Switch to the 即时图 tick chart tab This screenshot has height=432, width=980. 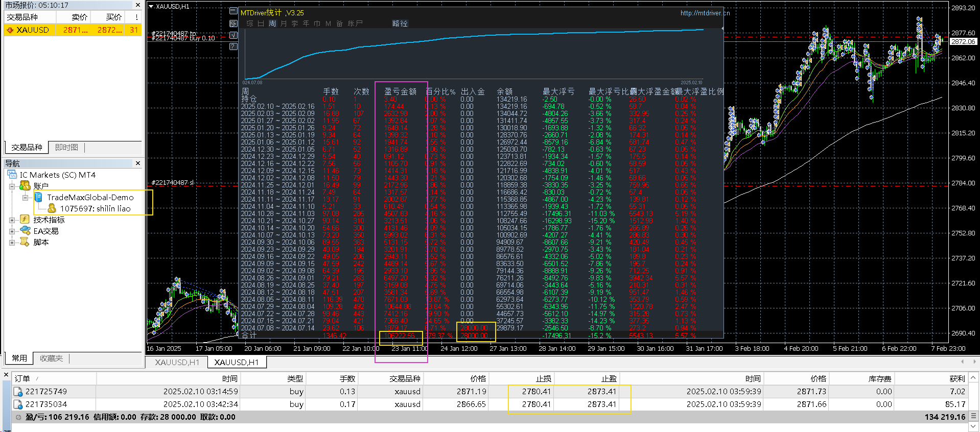[x=66, y=147]
